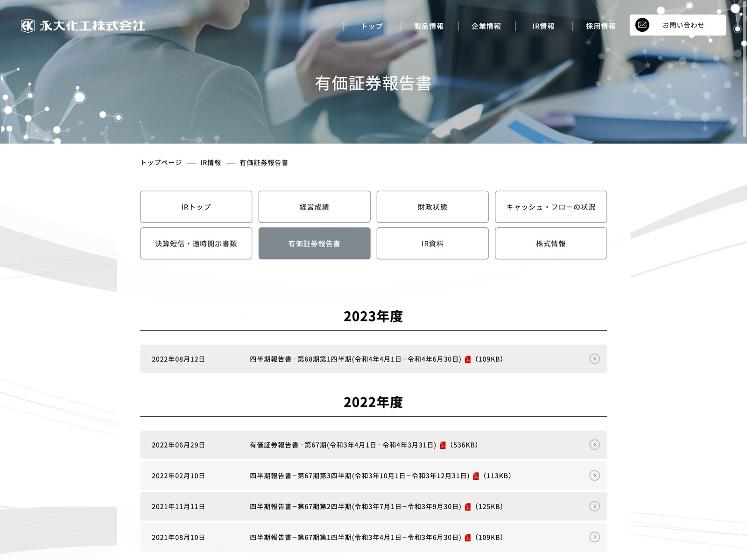This screenshot has height=560, width=747.
Task: Click arrow icon for 2021年11月11日 report
Action: point(594,506)
